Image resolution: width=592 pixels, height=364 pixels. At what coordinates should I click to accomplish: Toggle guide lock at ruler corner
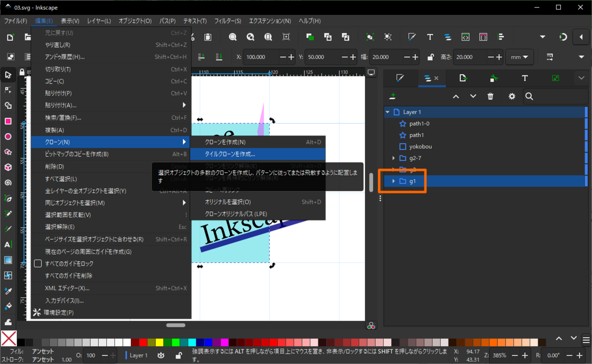tap(22, 73)
